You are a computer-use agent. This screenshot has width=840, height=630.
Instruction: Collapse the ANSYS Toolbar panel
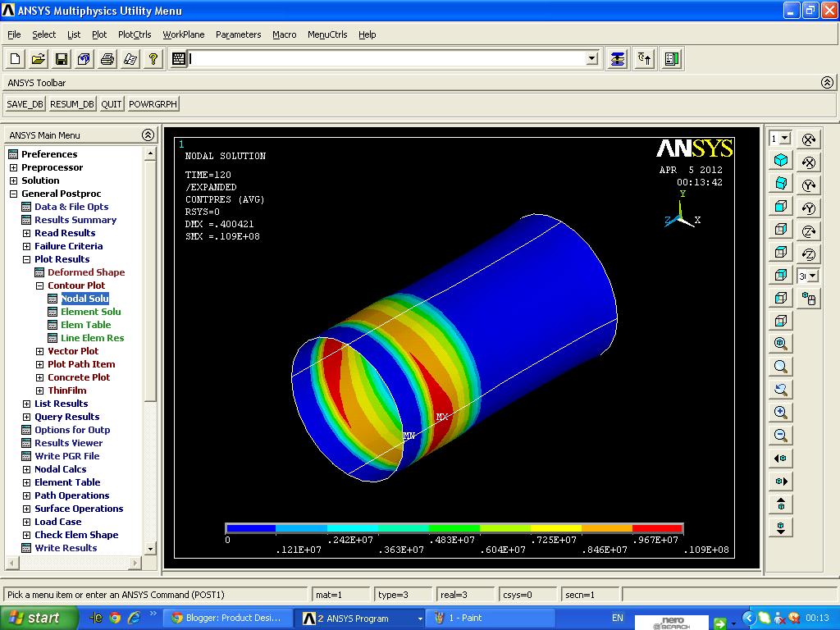click(827, 83)
